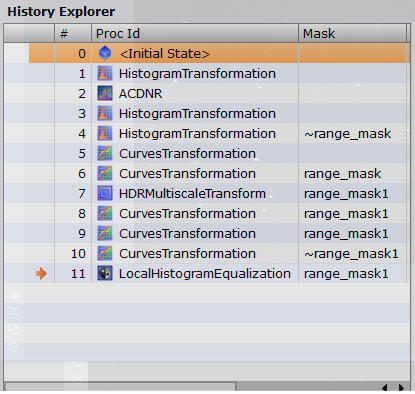Select the ACDNR history step
The width and height of the screenshot is (415, 394).
[x=140, y=94]
